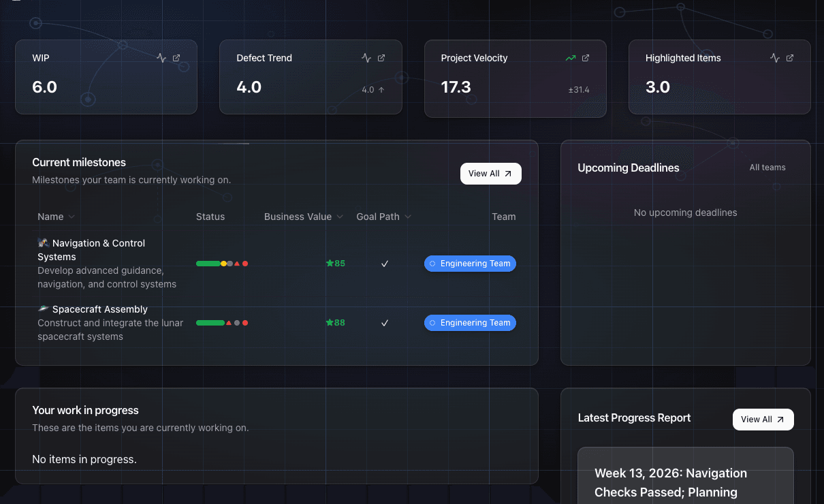This screenshot has height=504, width=824.
Task: Open the All teams filter in Upcoming Deadlines
Action: tap(767, 167)
